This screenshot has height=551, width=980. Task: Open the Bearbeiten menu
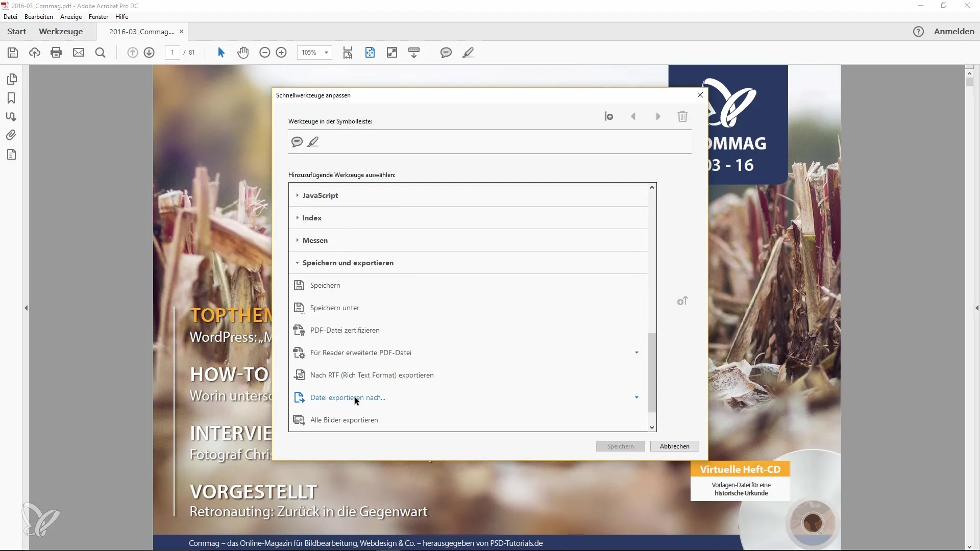[x=39, y=17]
